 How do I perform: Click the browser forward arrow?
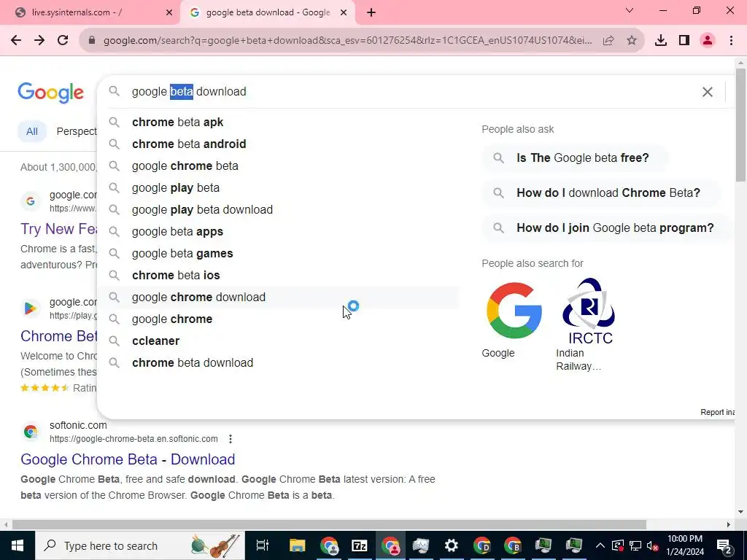tap(39, 41)
